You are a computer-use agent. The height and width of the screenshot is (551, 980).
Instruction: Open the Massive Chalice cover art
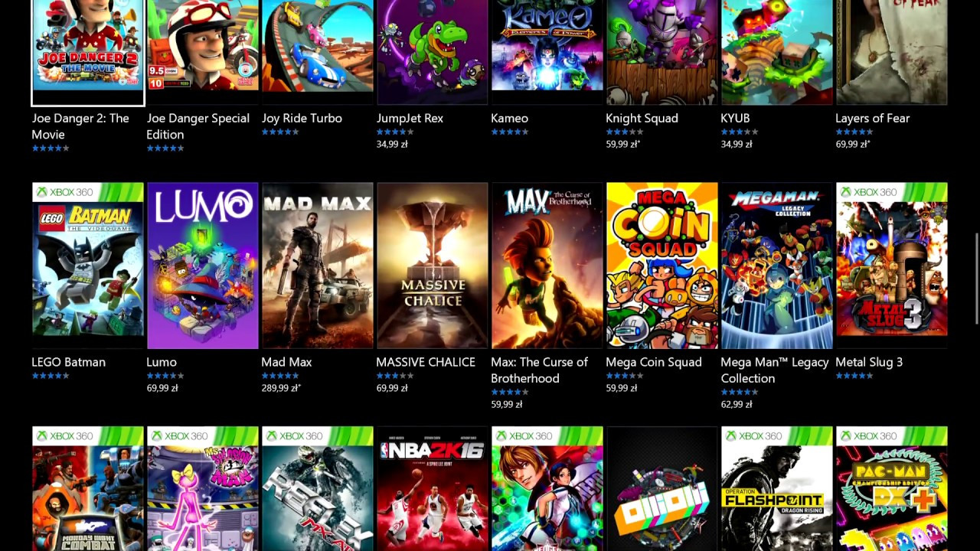(x=433, y=266)
